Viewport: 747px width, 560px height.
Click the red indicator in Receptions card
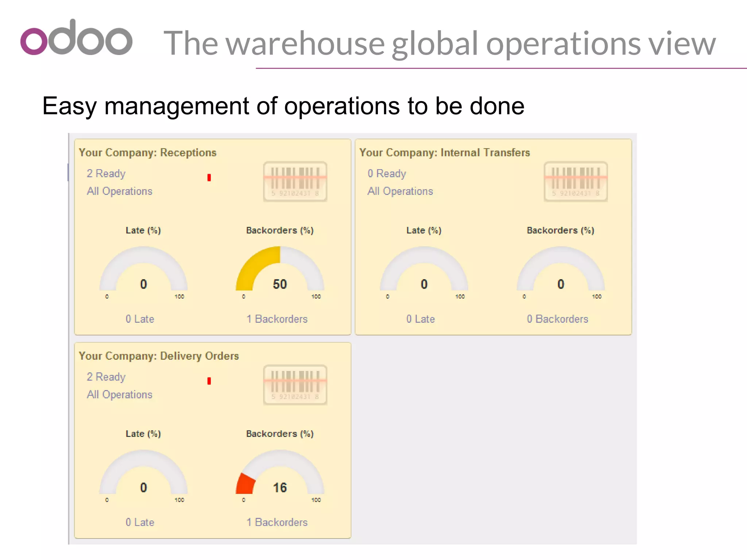point(209,178)
